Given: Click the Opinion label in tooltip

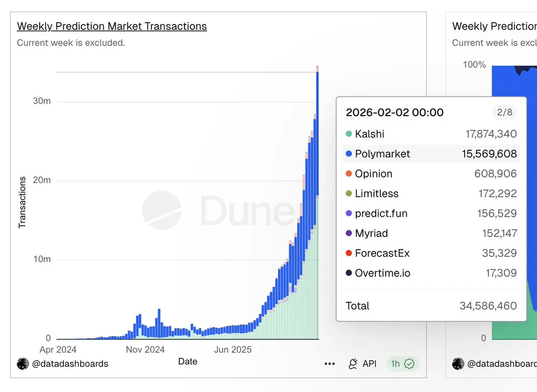Looking at the screenshot, I should click(374, 173).
